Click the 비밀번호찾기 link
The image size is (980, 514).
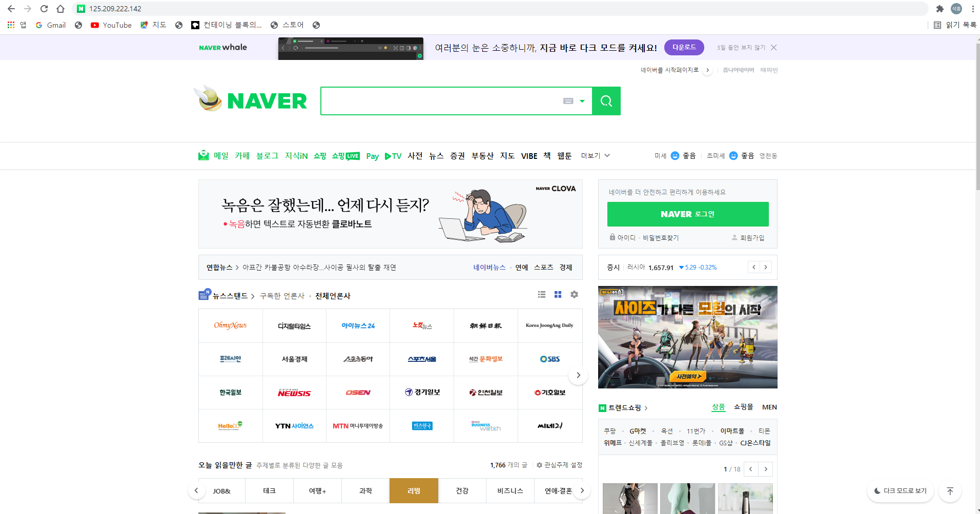(661, 237)
